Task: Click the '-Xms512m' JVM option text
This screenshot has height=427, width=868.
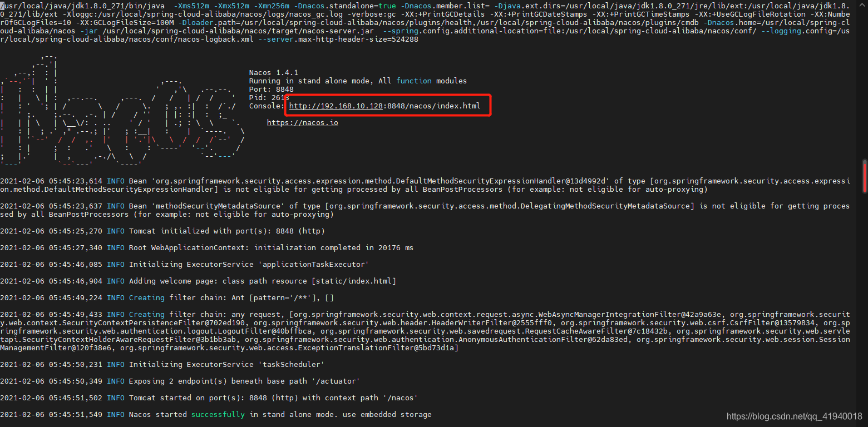Action: click(191, 6)
